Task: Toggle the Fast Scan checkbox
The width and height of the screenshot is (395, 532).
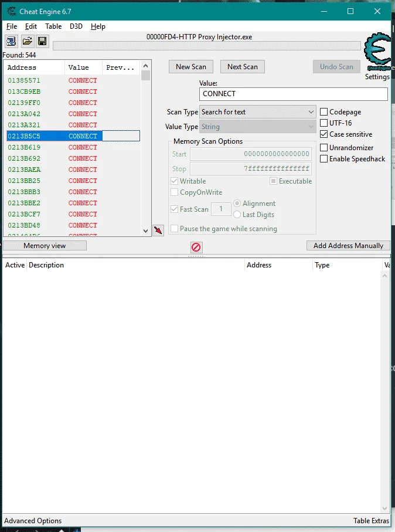Action: pyautogui.click(x=174, y=209)
